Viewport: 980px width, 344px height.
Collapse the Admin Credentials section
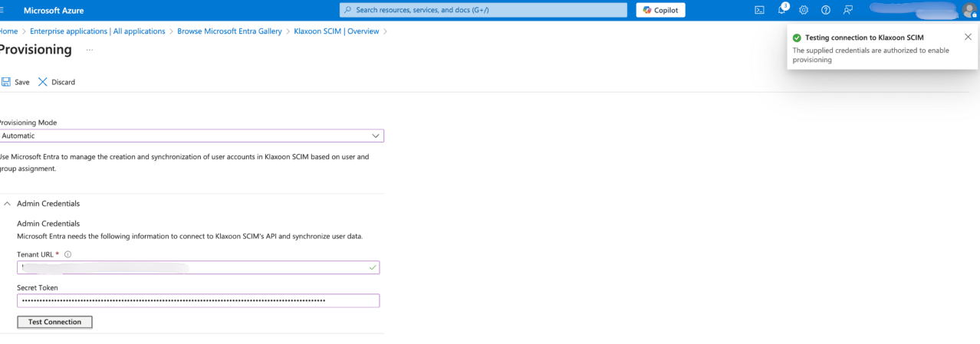tap(8, 204)
